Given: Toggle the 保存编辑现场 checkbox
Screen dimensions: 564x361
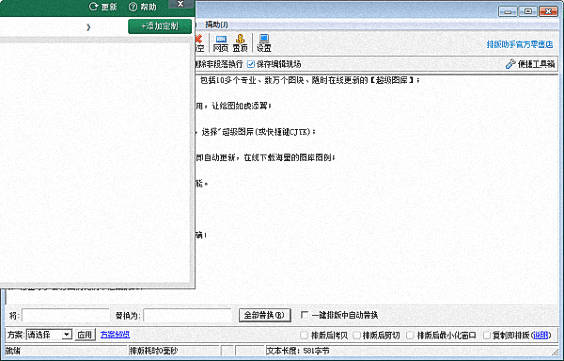Looking at the screenshot, I should 251,64.
